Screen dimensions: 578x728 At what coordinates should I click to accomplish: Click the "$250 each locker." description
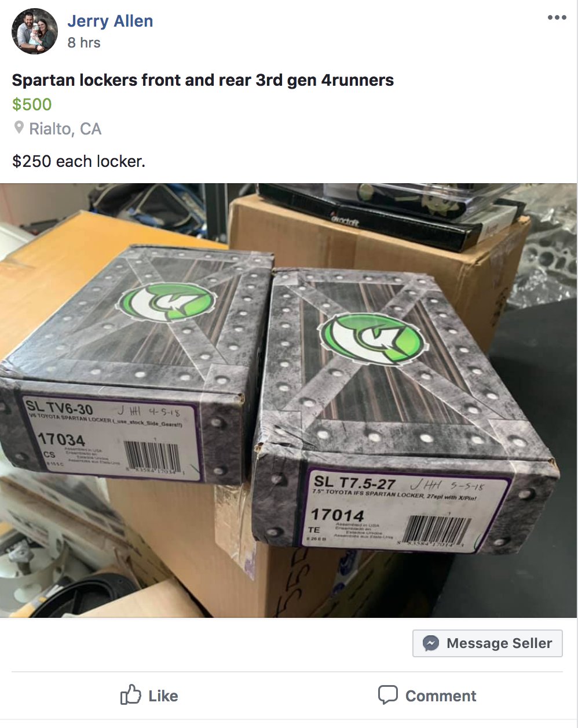tap(79, 161)
